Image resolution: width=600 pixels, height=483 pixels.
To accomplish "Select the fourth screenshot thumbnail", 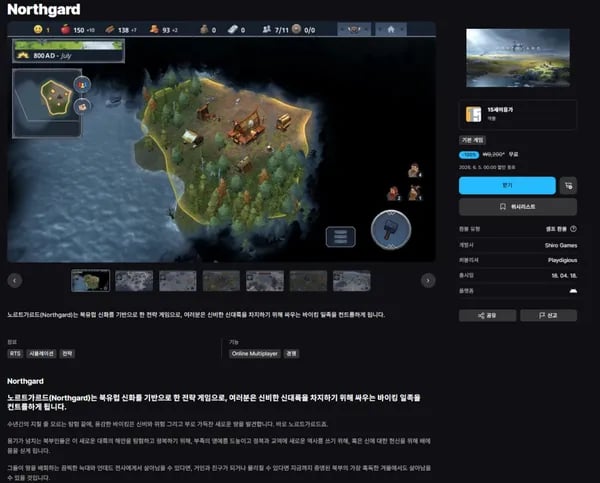I will [221, 281].
